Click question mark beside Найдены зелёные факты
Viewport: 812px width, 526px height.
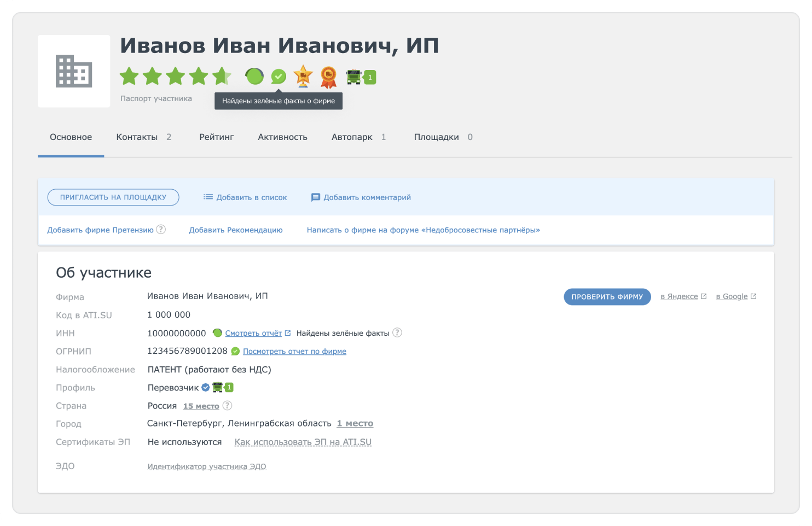(397, 333)
